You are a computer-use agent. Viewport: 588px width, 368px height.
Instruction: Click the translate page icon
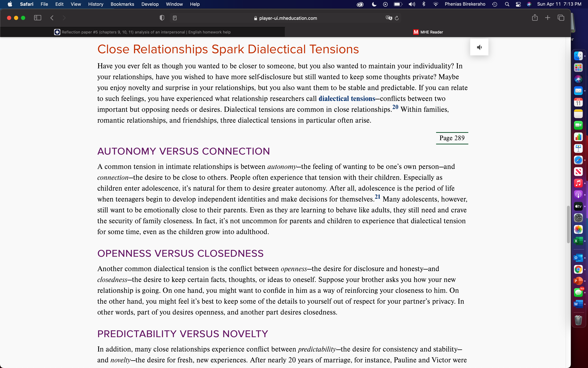pyautogui.click(x=389, y=18)
